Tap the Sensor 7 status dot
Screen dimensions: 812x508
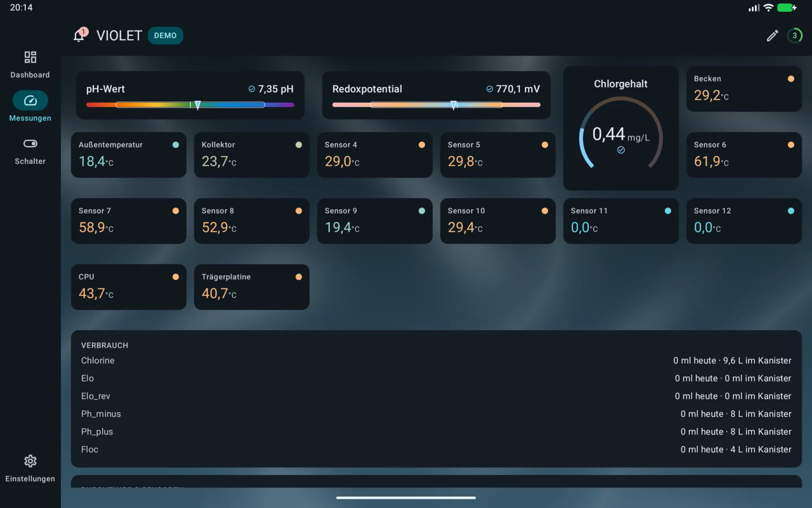point(176,211)
